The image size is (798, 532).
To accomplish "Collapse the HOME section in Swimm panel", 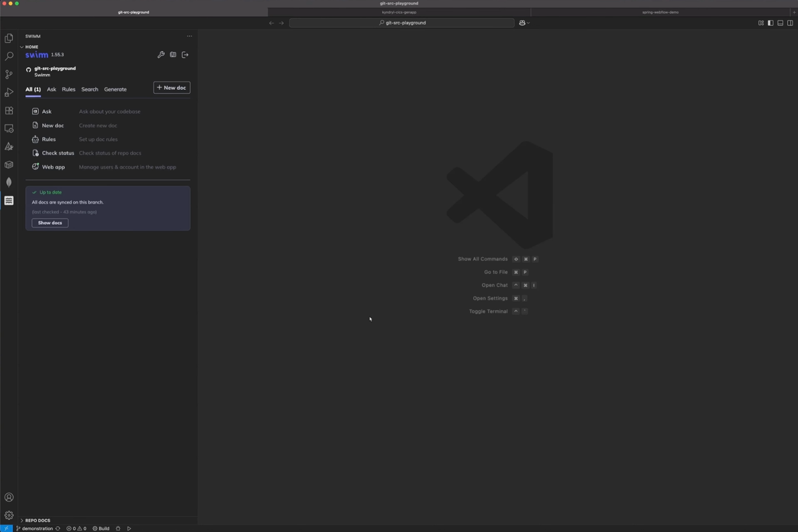I will tap(22, 47).
